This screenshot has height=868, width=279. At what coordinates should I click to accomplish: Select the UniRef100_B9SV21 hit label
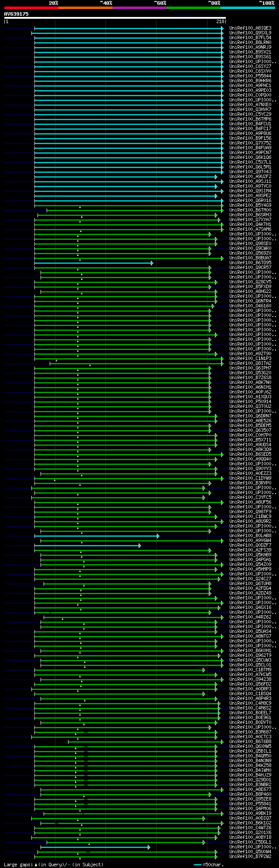click(x=250, y=52)
